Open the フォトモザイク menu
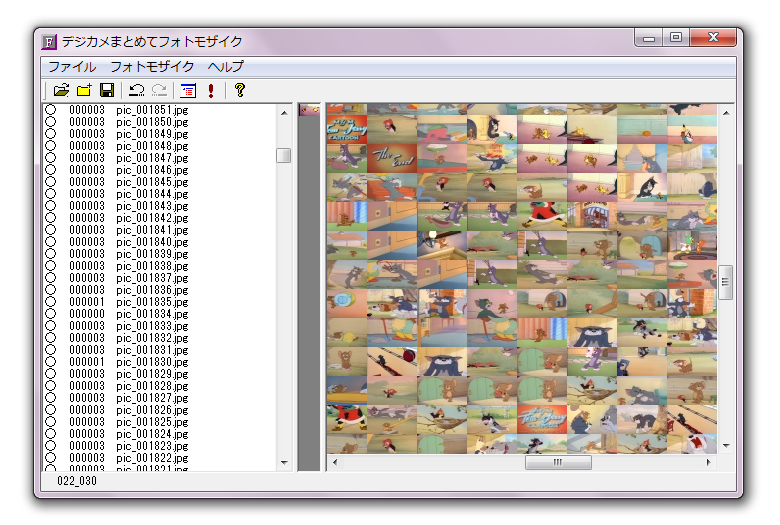 (x=152, y=67)
